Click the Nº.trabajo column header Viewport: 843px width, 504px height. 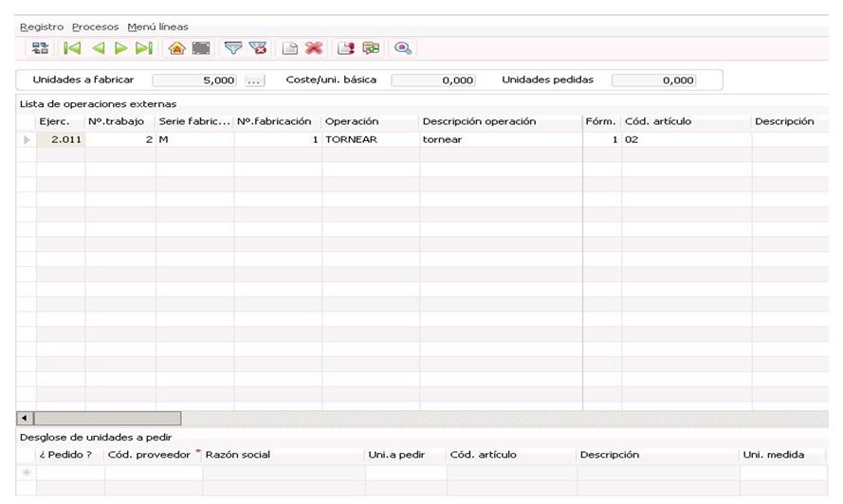point(120,121)
